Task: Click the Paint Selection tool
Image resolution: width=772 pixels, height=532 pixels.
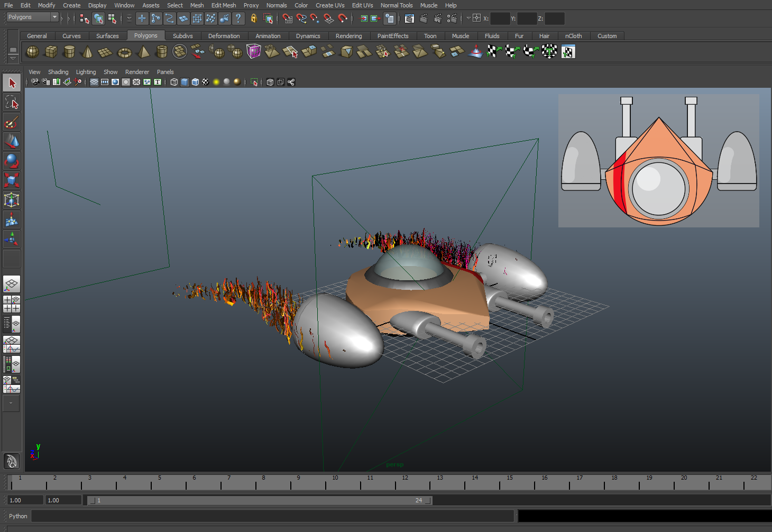Action: pos(12,123)
